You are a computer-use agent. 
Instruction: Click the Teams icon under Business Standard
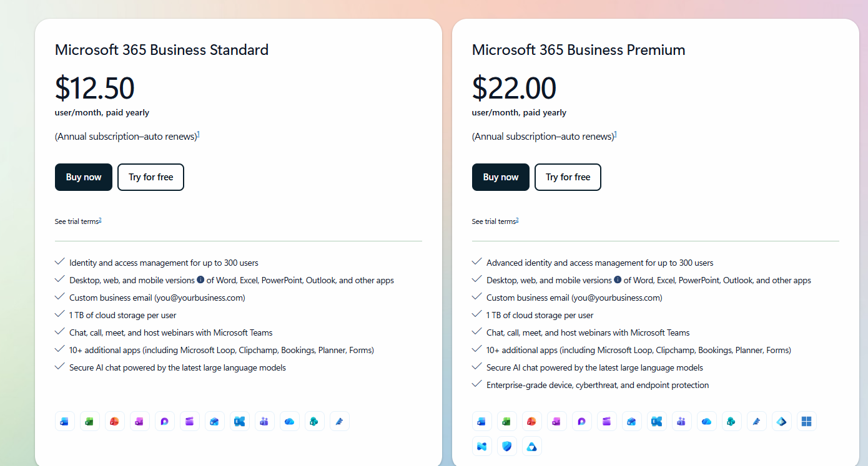(x=265, y=421)
